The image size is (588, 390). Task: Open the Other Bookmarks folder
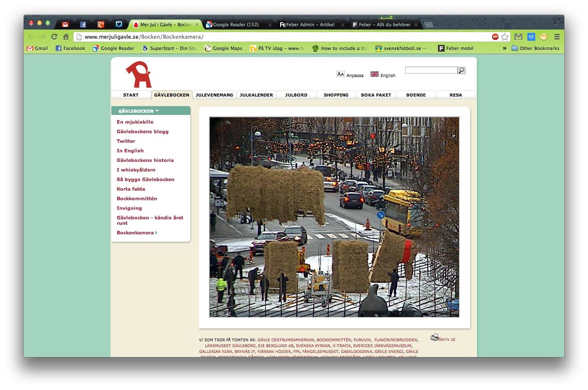pyautogui.click(x=535, y=48)
